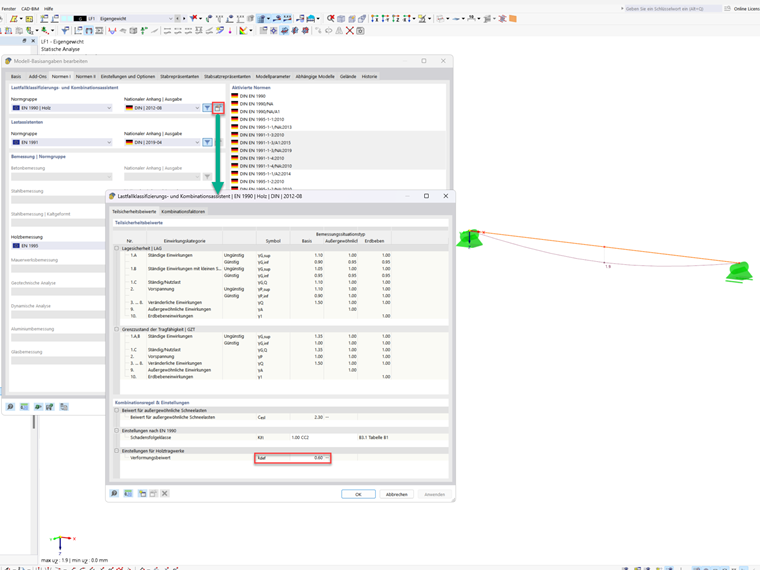Select the Schadensfolgeklasse 1.00 CC2 cell
The width and height of the screenshot is (760, 570).
coord(323,438)
